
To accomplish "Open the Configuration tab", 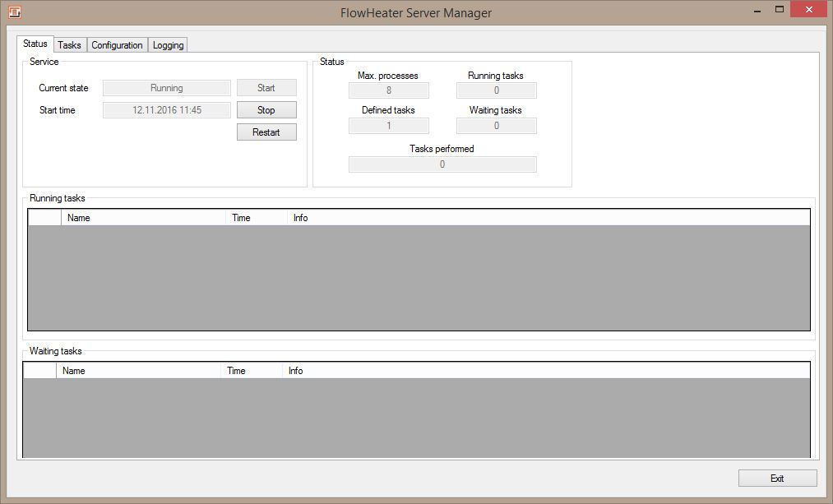I will (x=117, y=45).
